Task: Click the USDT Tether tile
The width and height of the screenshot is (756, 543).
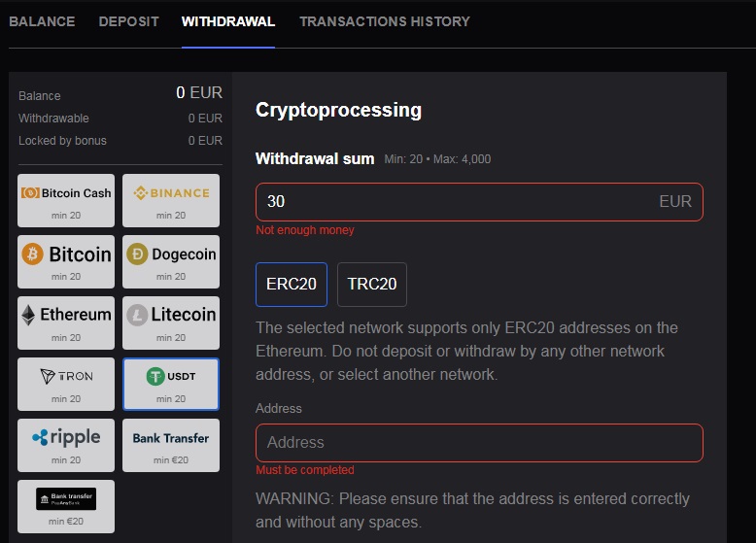Action: coord(171,384)
